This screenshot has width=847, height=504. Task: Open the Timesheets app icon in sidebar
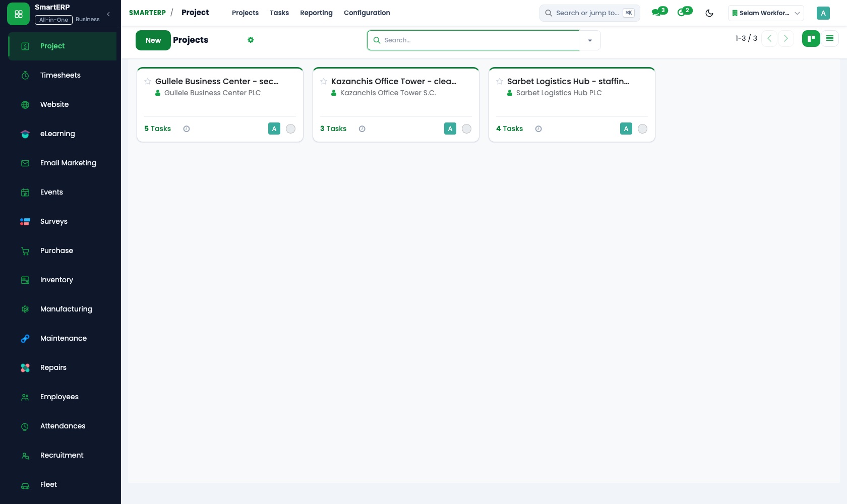click(x=25, y=75)
